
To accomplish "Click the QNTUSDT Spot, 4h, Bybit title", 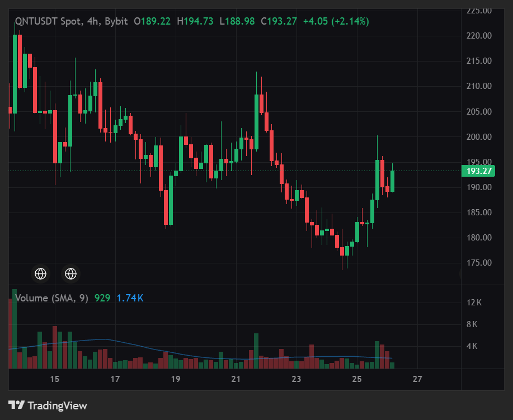I will pyautogui.click(x=71, y=21).
